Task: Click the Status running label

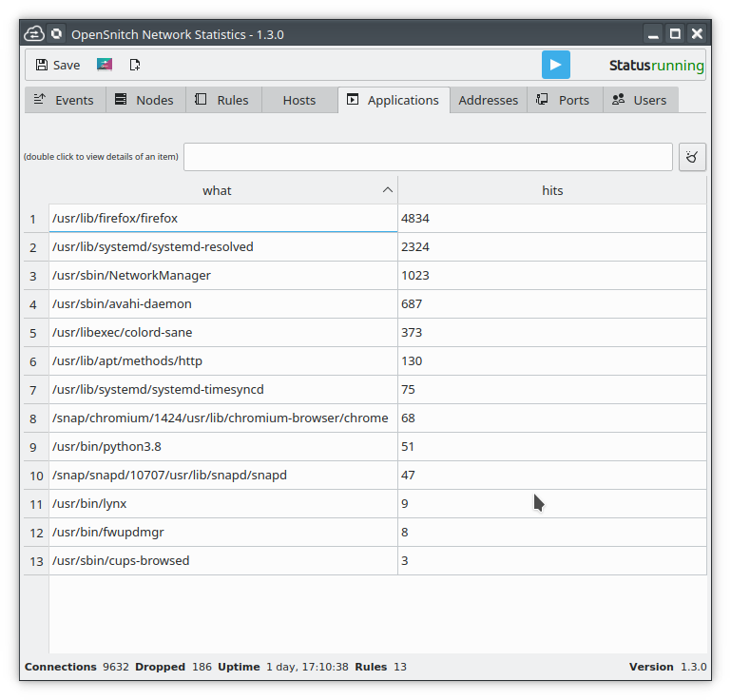Action: click(657, 66)
